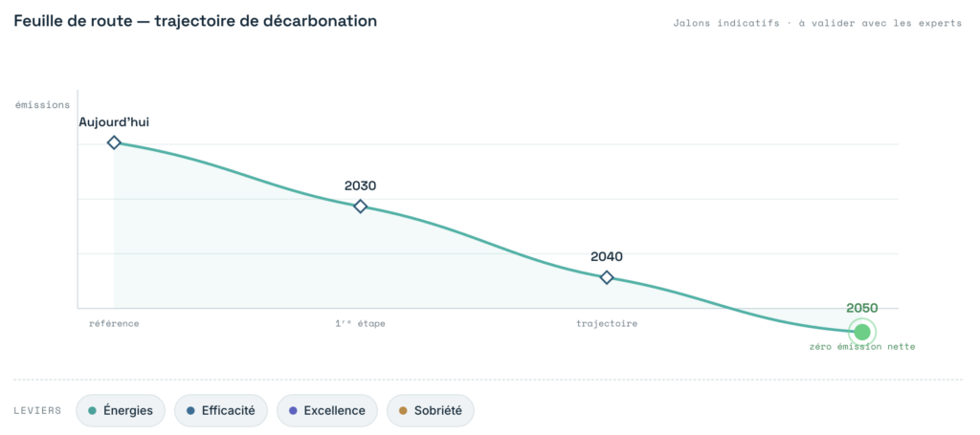This screenshot has height=435, width=980.
Task: Select the 2030 diamond milestone marker
Action: (360, 207)
